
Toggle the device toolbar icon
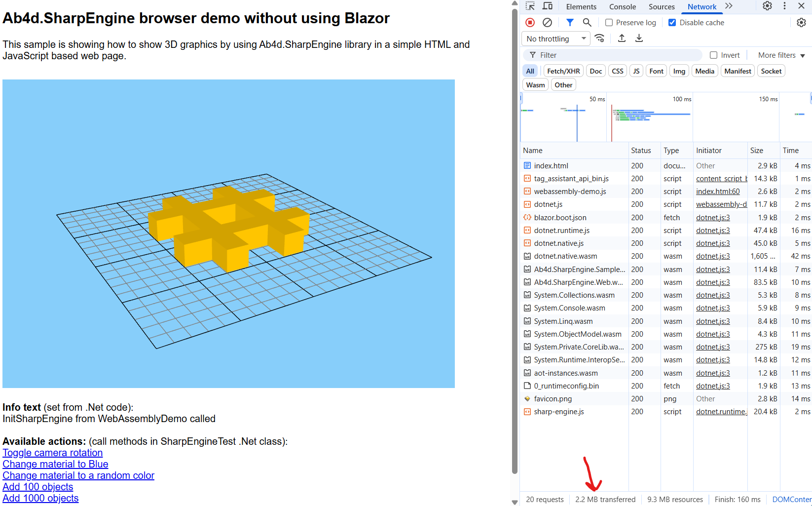(x=548, y=6)
